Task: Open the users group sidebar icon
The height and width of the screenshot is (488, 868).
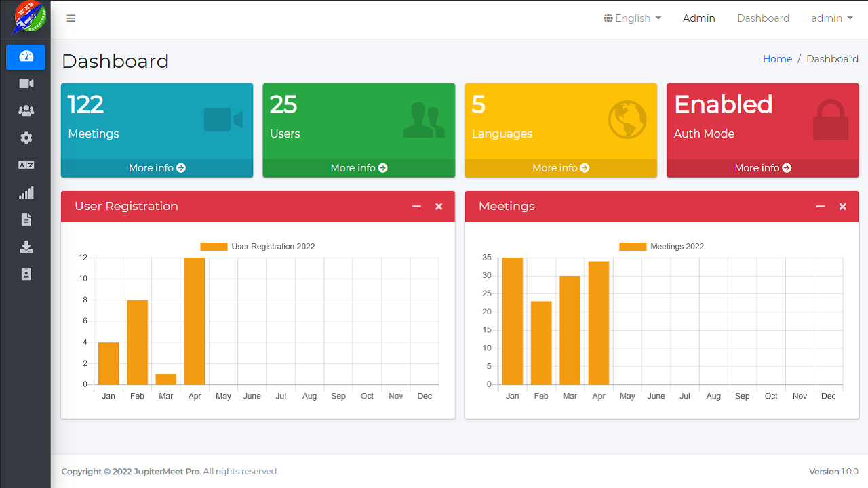Action: point(26,111)
